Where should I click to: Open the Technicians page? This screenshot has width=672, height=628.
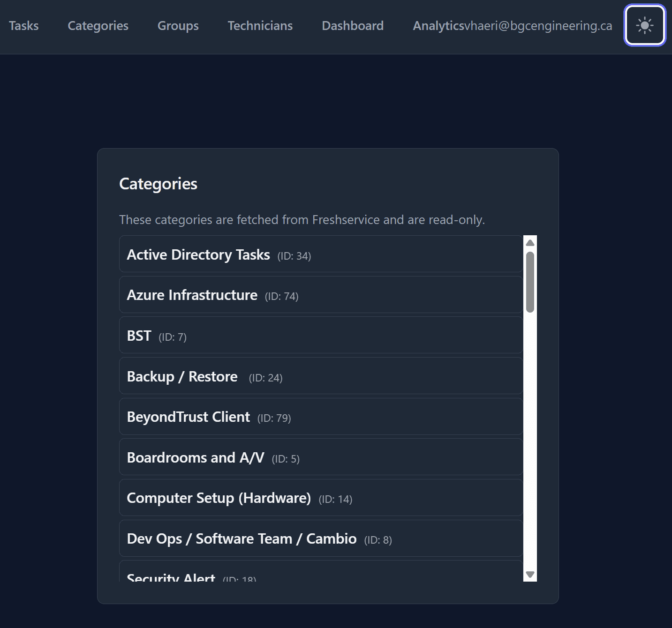tap(260, 26)
